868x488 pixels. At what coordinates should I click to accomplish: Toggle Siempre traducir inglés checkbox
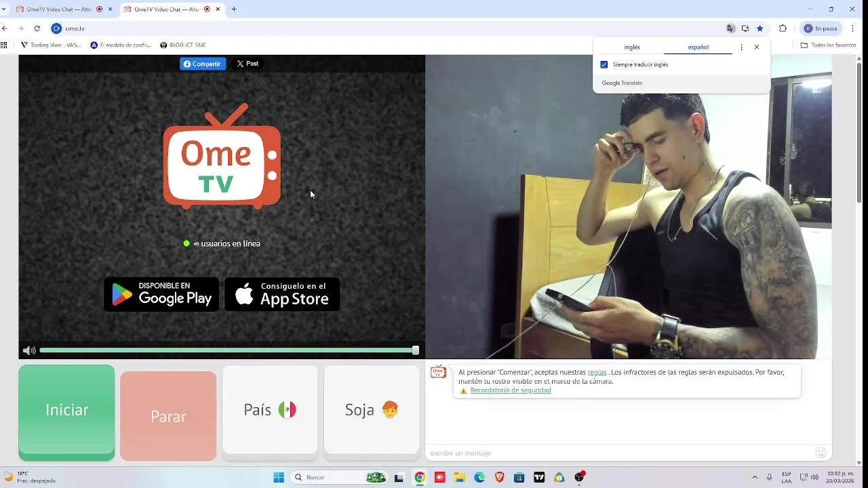click(x=604, y=64)
